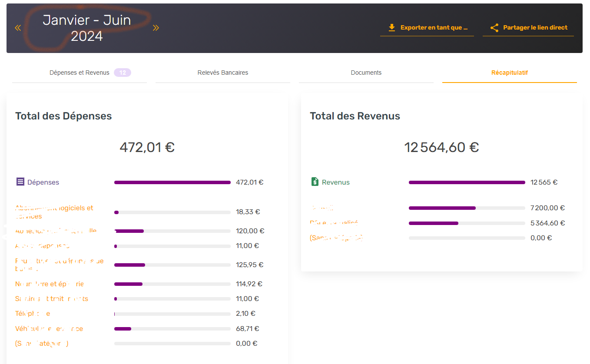Click the purple Dépenses receipt icon
The image size is (590, 364).
pos(20,182)
